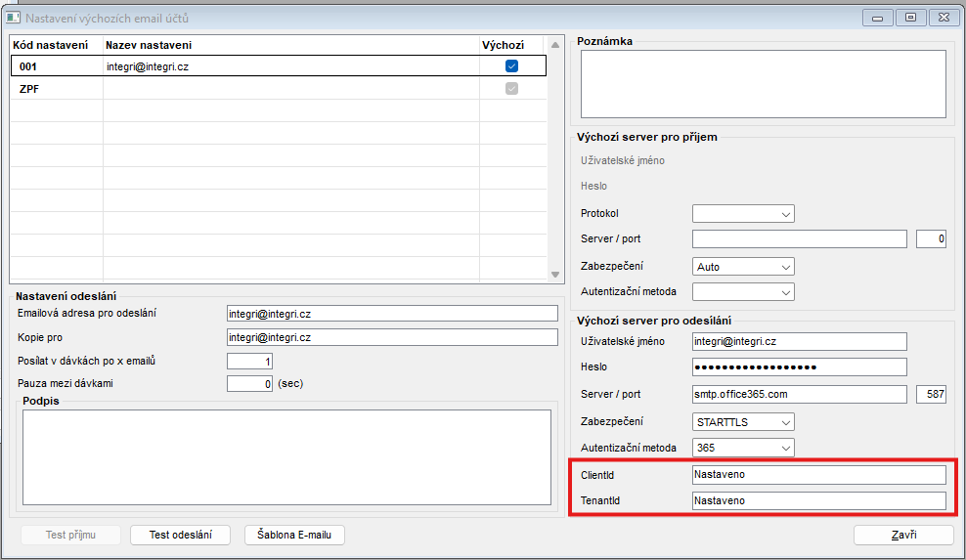The width and height of the screenshot is (966, 560).
Task: Open the Protokol dropdown for receiving server
Action: click(x=743, y=214)
